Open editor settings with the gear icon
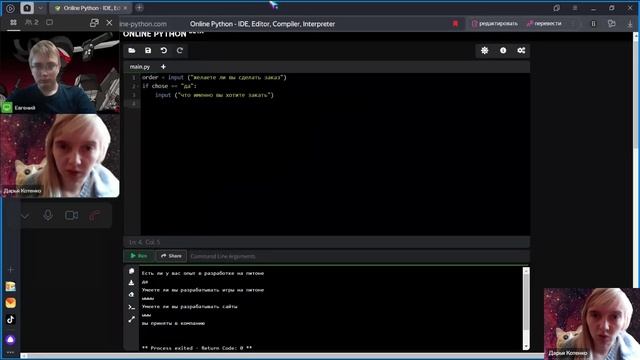Viewport: 640px width, 360px height. click(x=484, y=51)
